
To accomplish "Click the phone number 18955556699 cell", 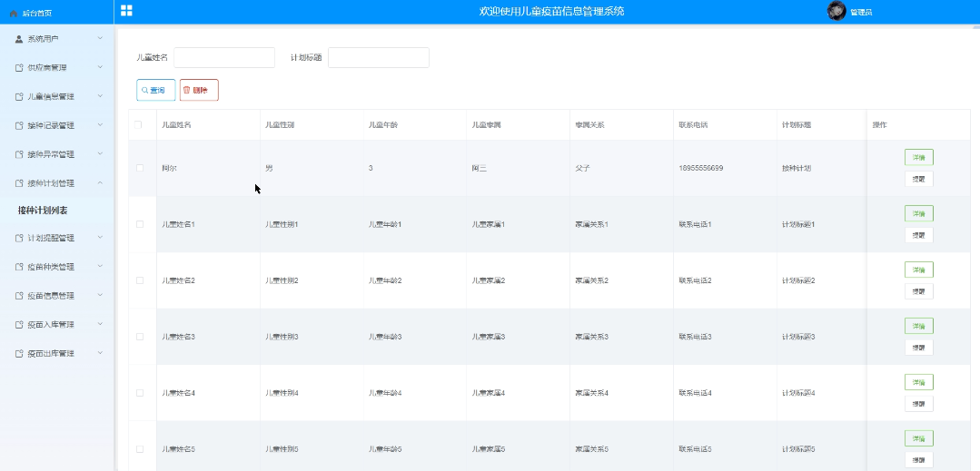I will (701, 168).
